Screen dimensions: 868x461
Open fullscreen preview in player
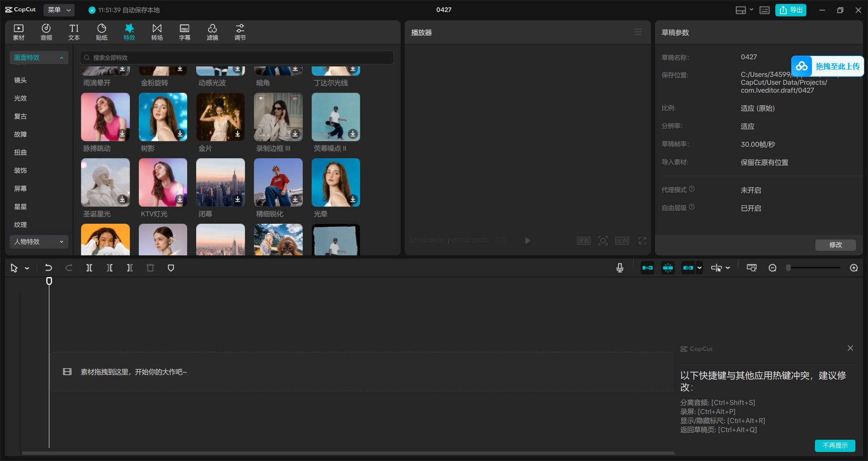click(642, 241)
